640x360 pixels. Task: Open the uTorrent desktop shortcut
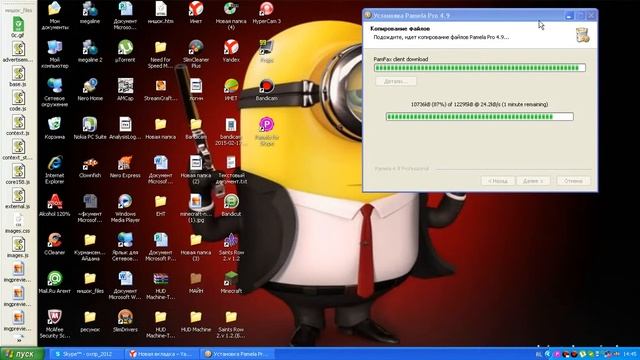click(125, 51)
